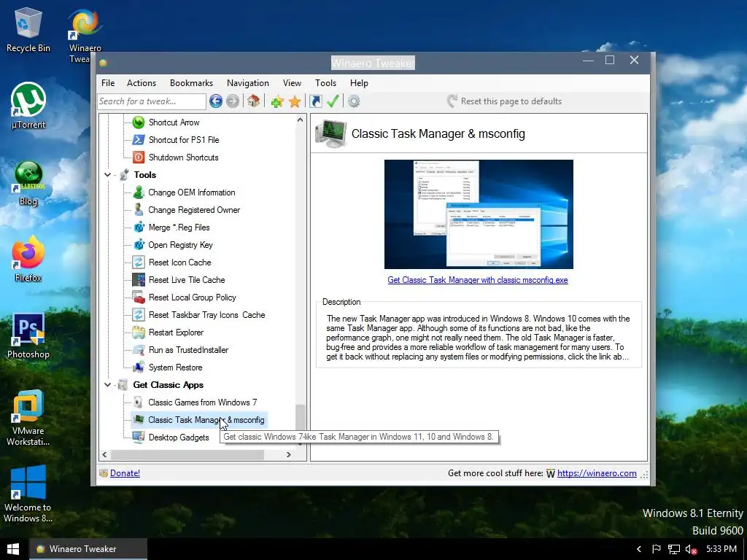Image resolution: width=747 pixels, height=560 pixels.
Task: Add bookmark with green plus star icon
Action: coord(276,101)
